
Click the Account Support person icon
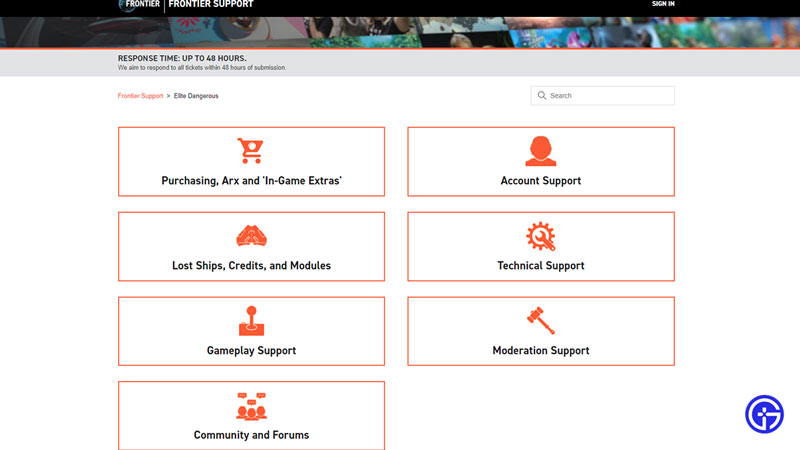pyautogui.click(x=540, y=151)
